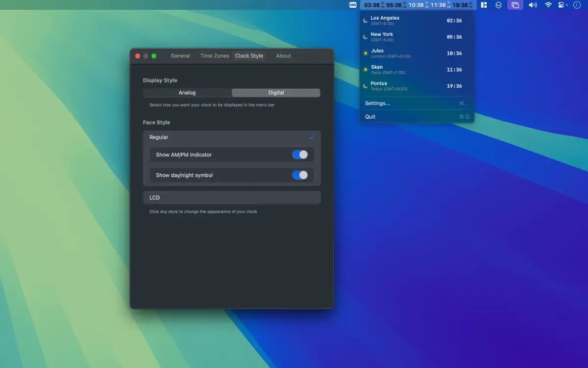This screenshot has width=588, height=368.
Task: Click the window layout grid menu bar icon
Action: 484,5
